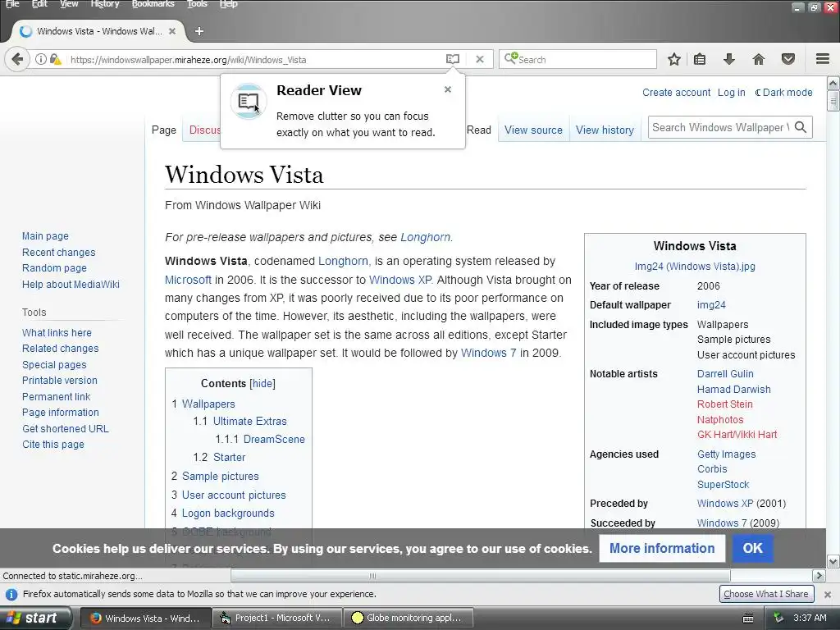Click Create account link
The height and width of the screenshot is (630, 840).
(677, 92)
